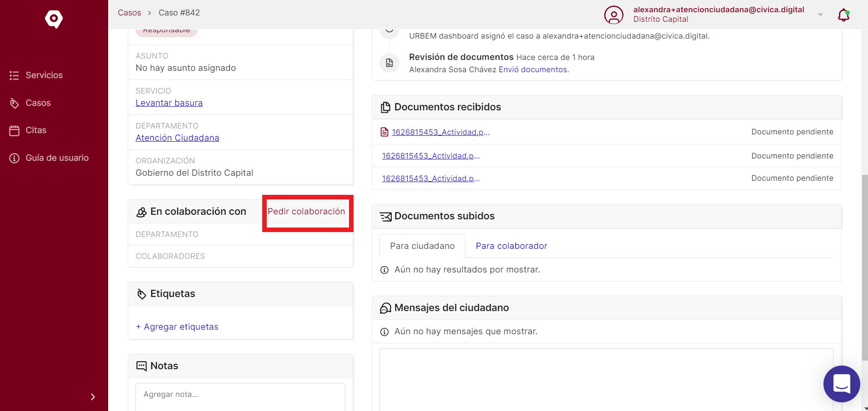This screenshot has width=868, height=411.
Task: Open the notifications bell
Action: (x=843, y=15)
